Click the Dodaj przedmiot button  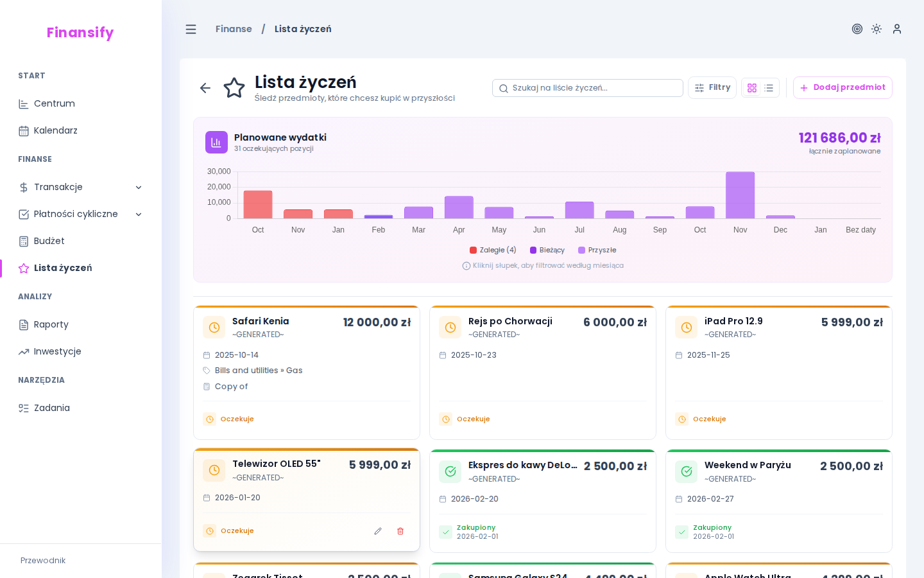point(843,87)
